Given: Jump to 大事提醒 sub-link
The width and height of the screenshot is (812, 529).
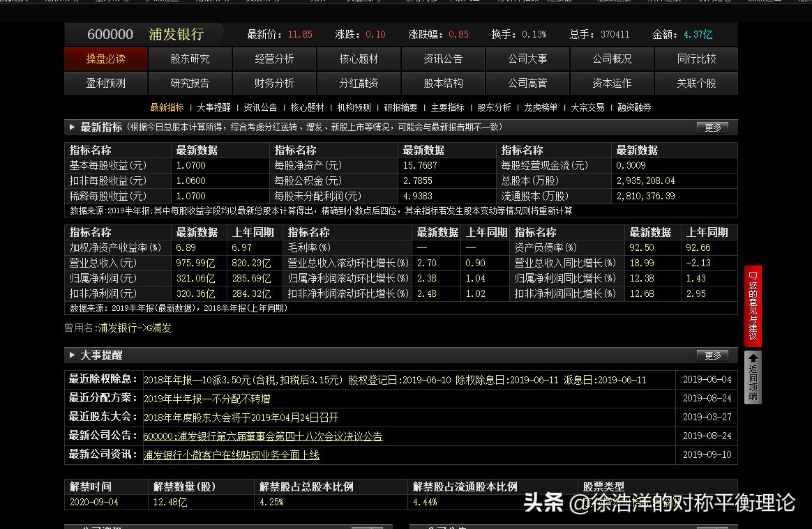Looking at the screenshot, I should coord(213,107).
